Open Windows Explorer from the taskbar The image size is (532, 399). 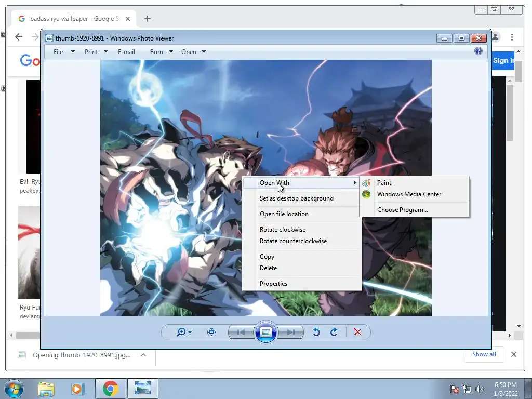tap(46, 389)
